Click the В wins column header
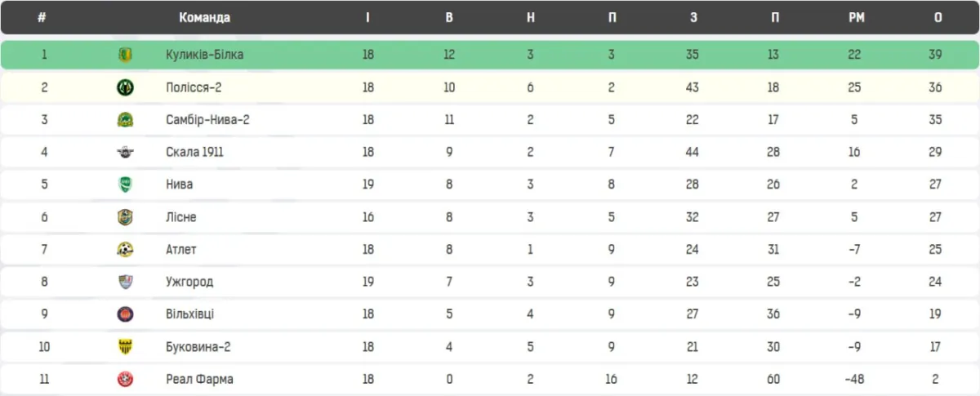 [x=449, y=18]
